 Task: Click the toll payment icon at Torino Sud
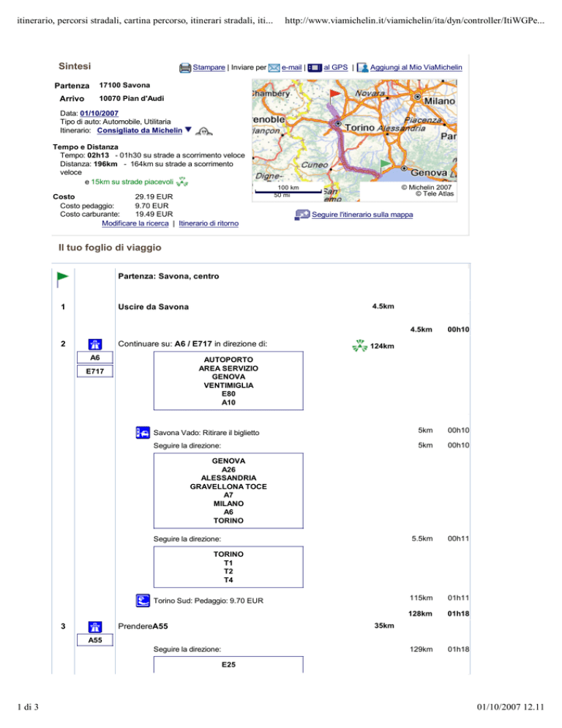coord(143,601)
